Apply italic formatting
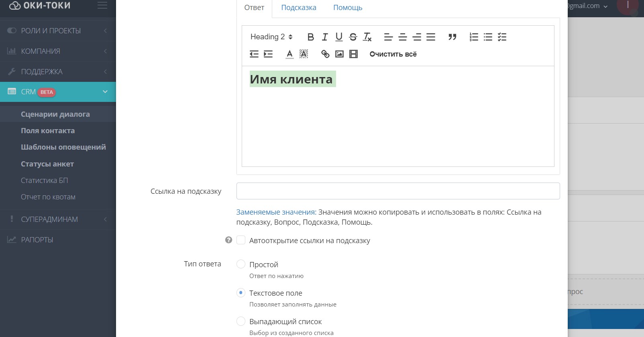 [325, 37]
